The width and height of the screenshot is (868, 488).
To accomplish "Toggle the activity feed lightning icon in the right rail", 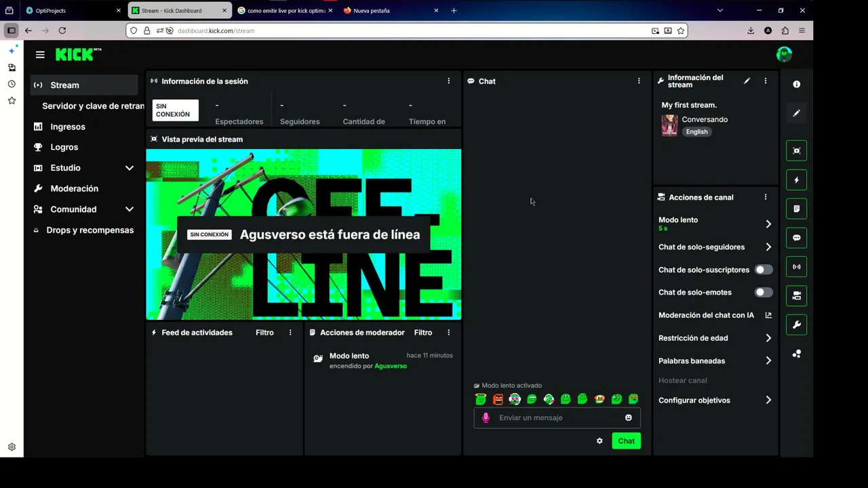I will 797,180.
